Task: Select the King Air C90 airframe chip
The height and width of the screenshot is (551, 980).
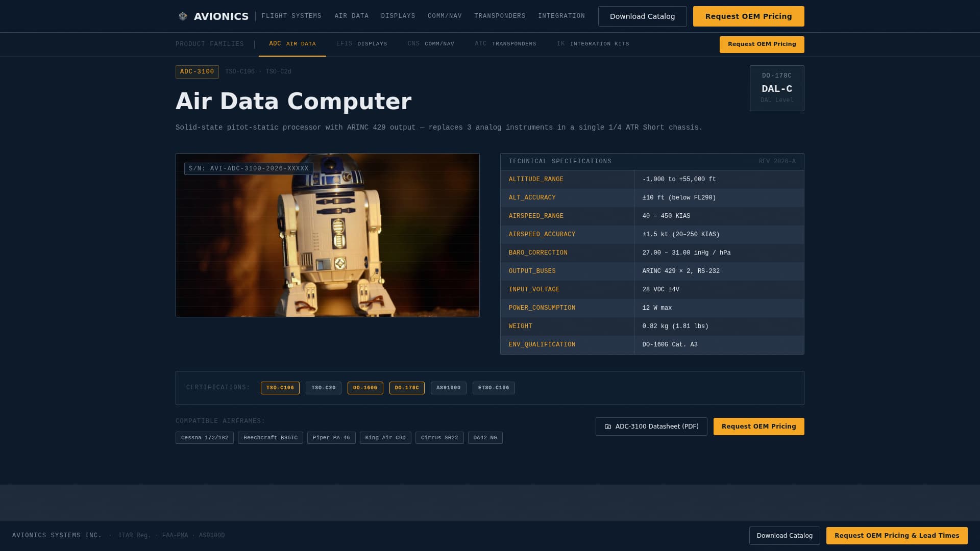Action: click(x=385, y=437)
